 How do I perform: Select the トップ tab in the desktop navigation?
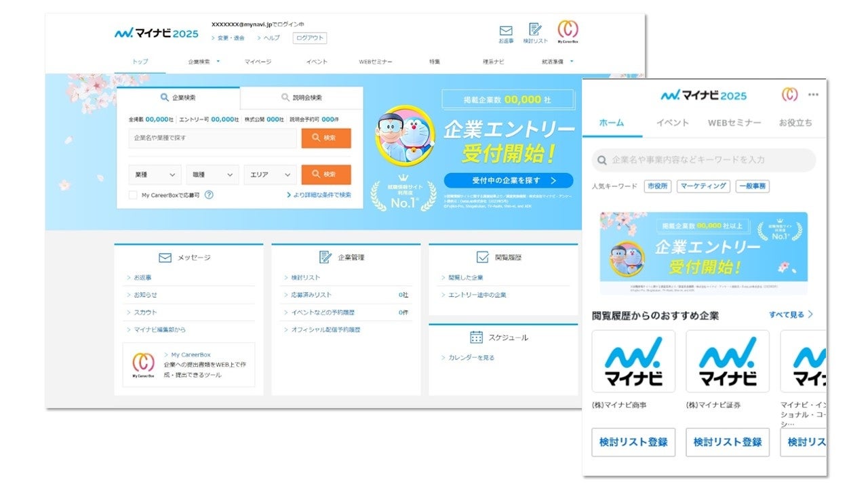(140, 62)
